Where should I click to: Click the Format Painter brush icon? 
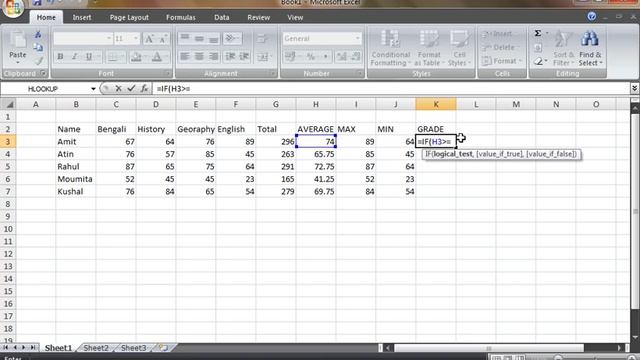click(x=38, y=61)
